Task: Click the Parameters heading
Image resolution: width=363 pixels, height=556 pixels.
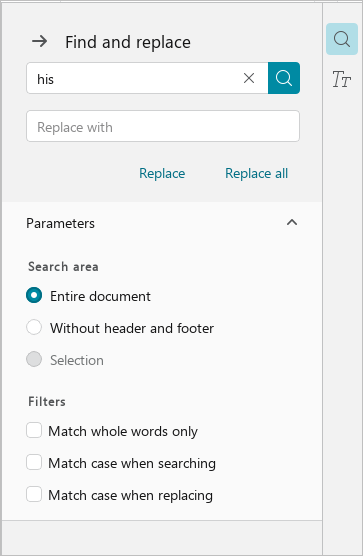Action: tap(61, 223)
